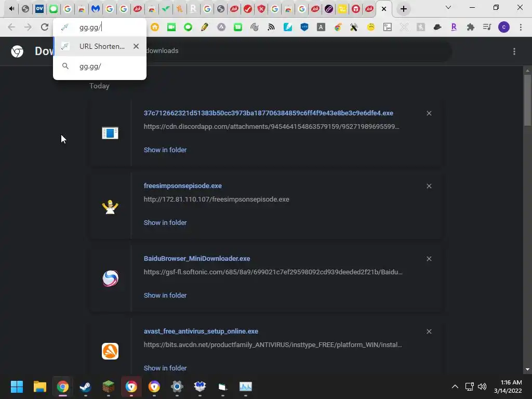Viewport: 532px width, 399px height.
Task: Click the Baidu Browser file icon
Action: 110,278
